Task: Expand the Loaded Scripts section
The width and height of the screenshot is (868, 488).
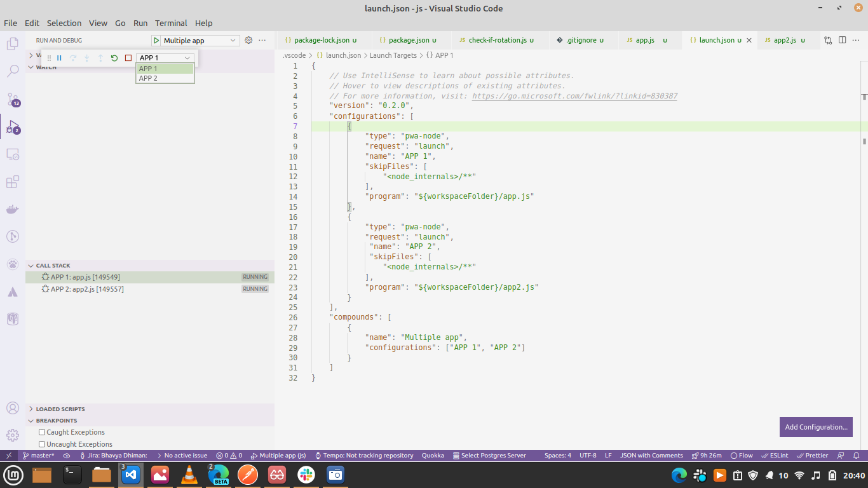Action: 60,409
